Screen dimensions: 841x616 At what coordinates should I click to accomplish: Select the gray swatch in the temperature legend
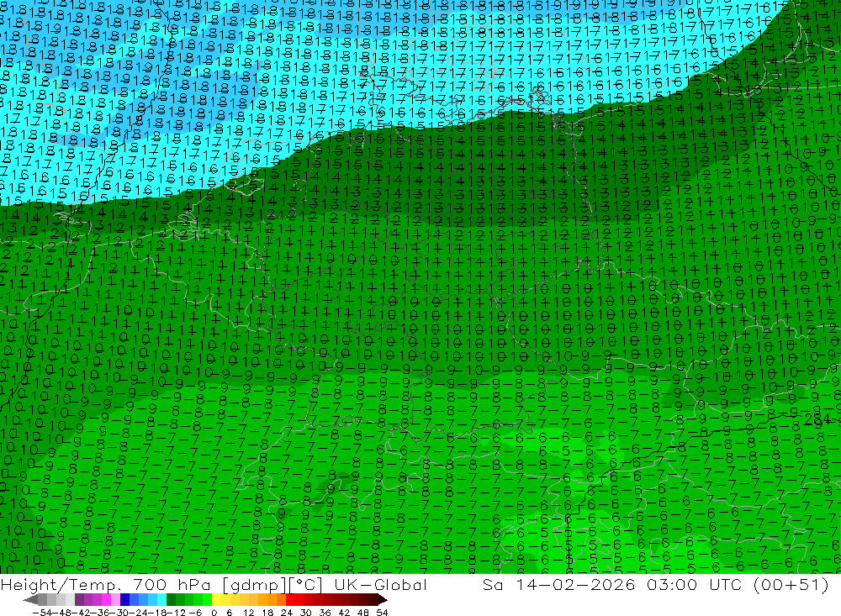coord(42,599)
